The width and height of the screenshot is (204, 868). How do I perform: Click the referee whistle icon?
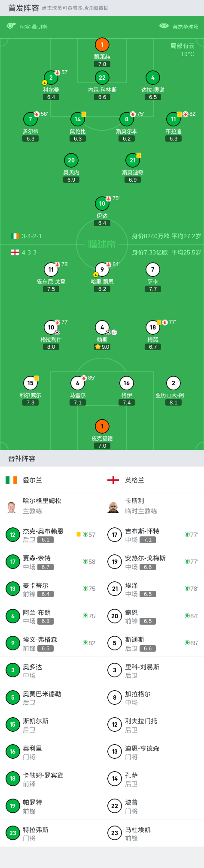(x=11, y=26)
